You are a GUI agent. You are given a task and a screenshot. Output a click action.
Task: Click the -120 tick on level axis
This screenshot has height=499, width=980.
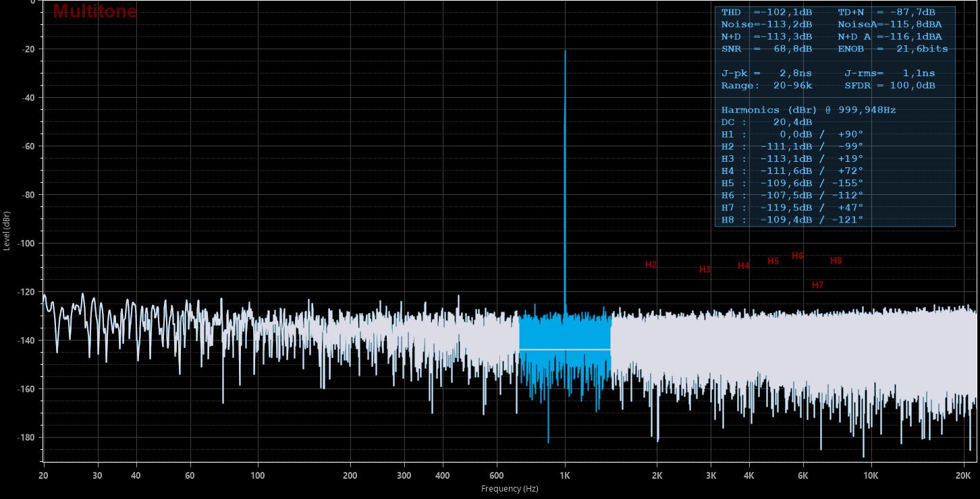26,292
